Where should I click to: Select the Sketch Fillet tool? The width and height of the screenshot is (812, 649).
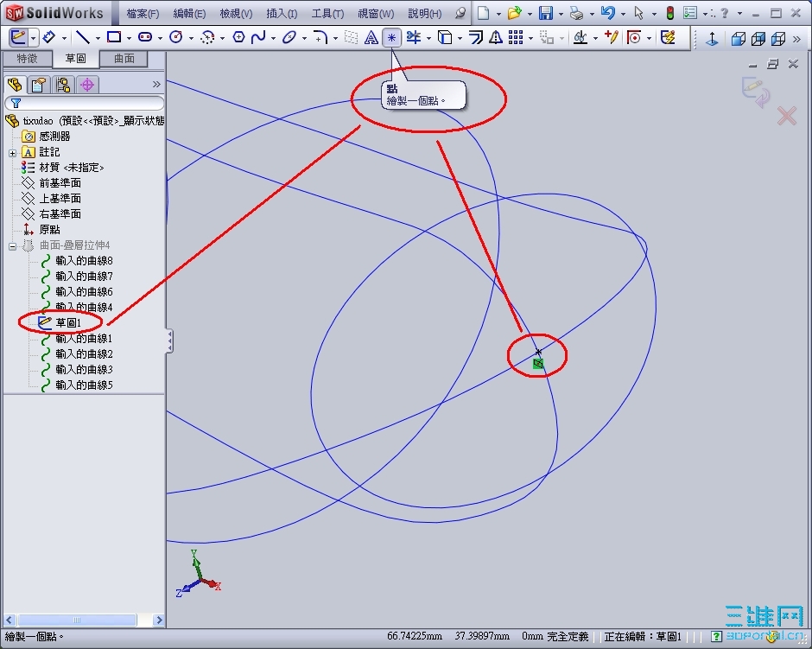pyautogui.click(x=320, y=37)
